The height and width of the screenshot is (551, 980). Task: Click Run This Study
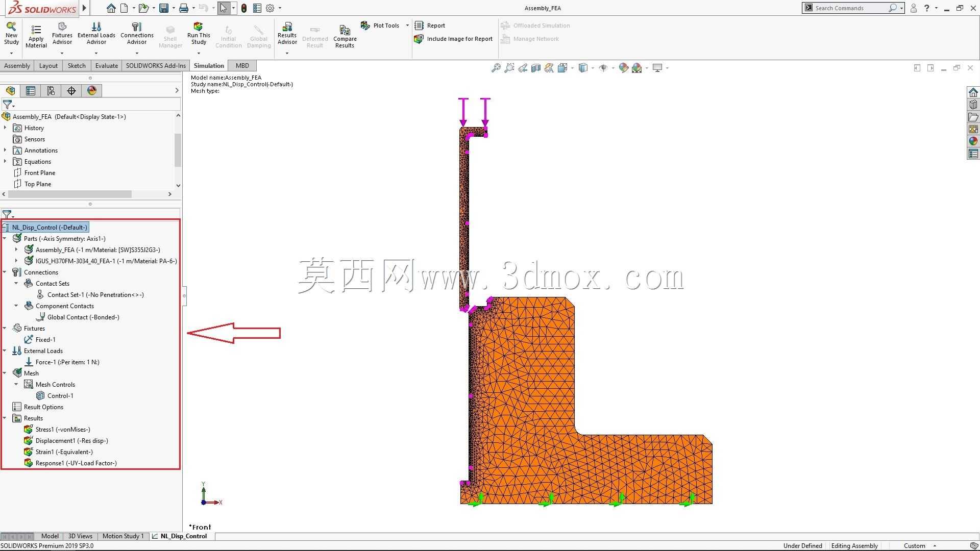[199, 34]
